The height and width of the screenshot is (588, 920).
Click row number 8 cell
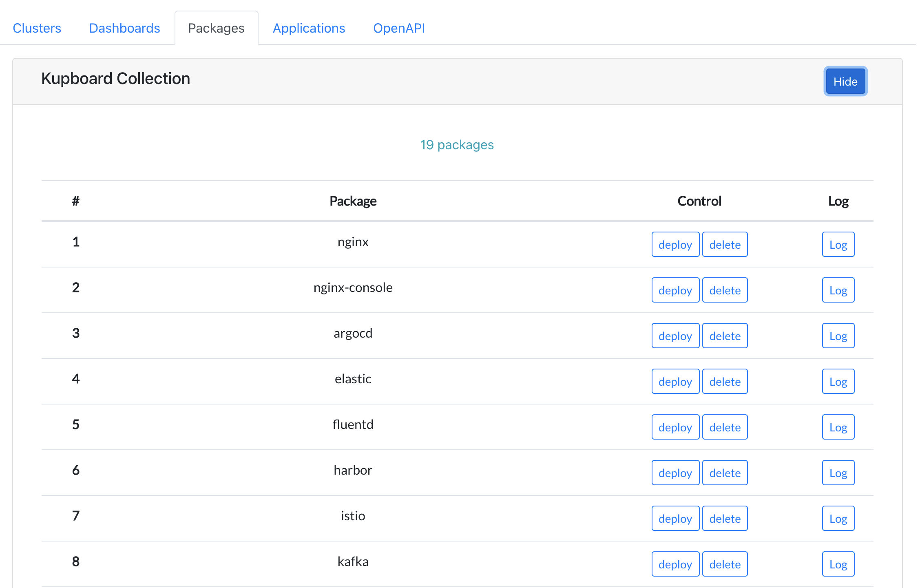[x=76, y=561]
